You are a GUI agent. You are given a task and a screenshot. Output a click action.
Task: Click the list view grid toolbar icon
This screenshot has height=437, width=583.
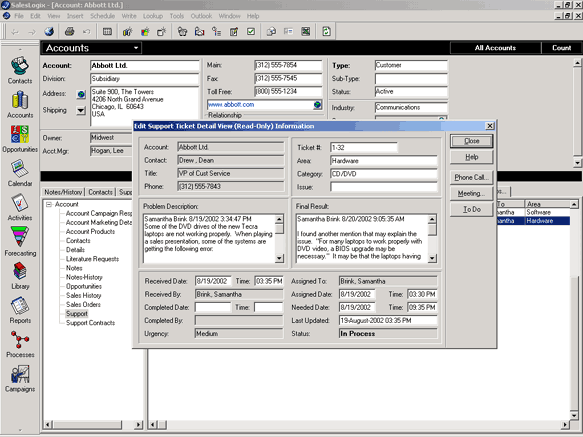[107, 32]
